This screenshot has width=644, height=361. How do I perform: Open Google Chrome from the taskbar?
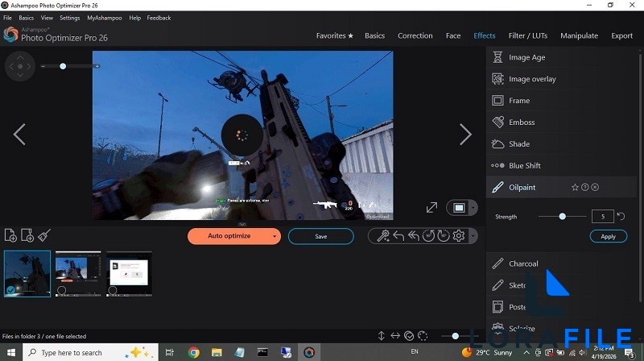194,352
